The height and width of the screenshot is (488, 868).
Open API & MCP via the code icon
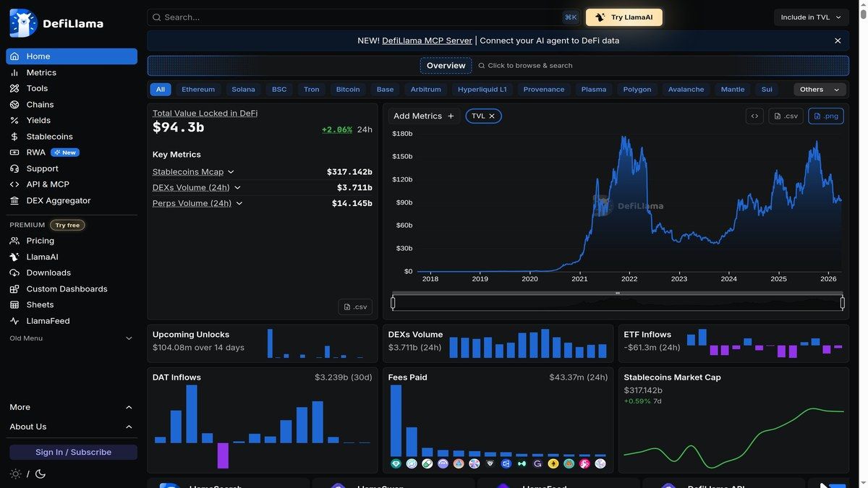(14, 184)
